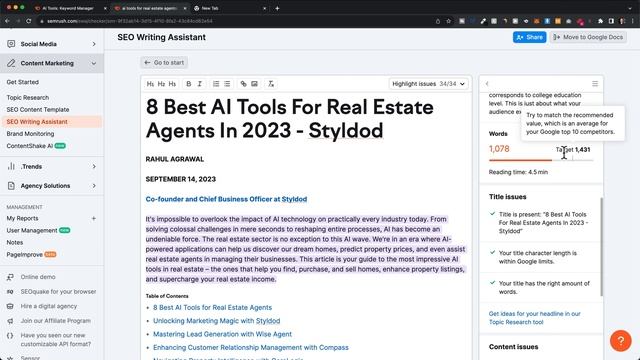The width and height of the screenshot is (640, 360).
Task: Open Join our Affiliate Program link
Action: click(x=56, y=321)
